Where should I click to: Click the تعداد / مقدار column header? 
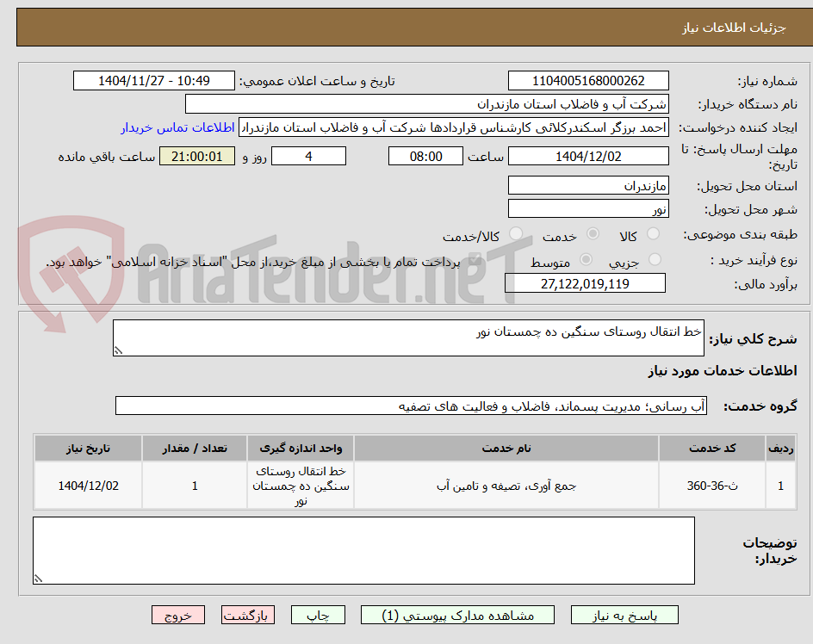pos(195,449)
